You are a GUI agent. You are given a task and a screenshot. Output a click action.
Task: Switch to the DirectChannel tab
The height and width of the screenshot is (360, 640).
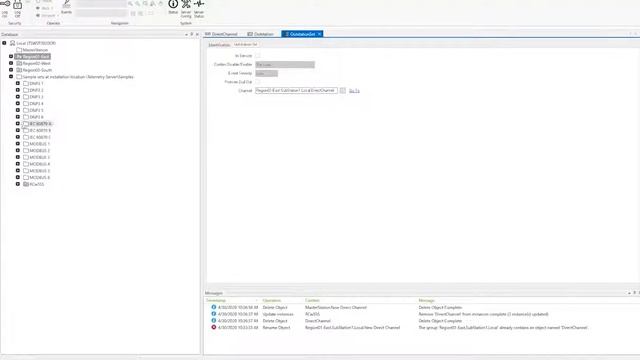tap(221, 34)
